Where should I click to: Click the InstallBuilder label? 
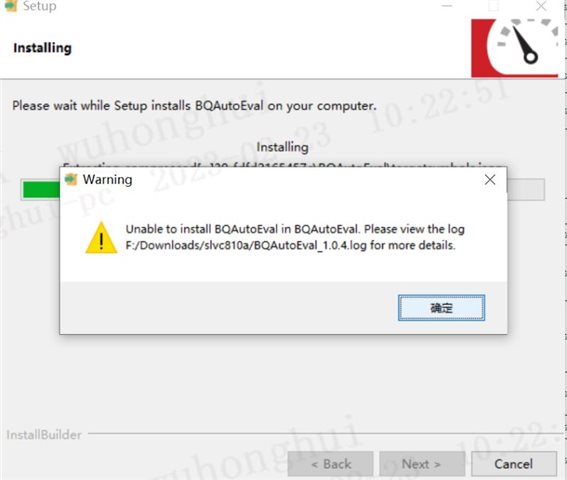(44, 435)
